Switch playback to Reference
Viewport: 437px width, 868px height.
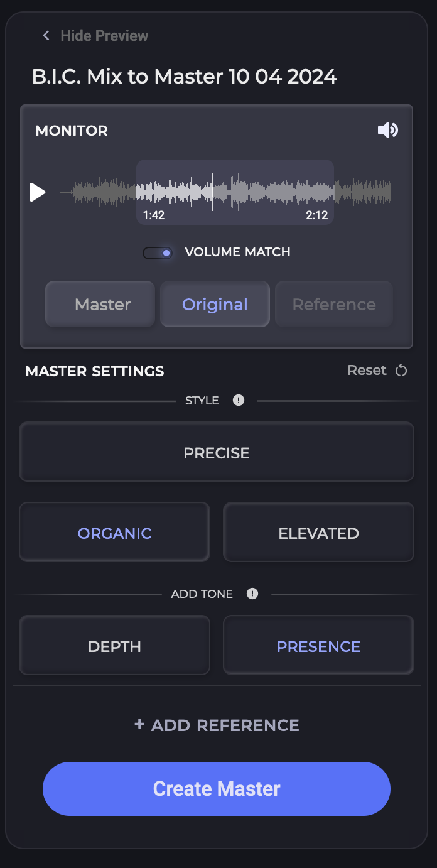(333, 304)
